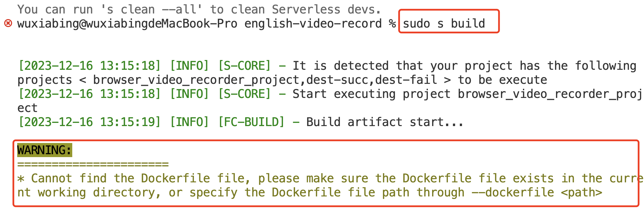Click the timestamp 2023-12-16 13:15:19
This screenshot has width=644, height=224.
tap(89, 122)
